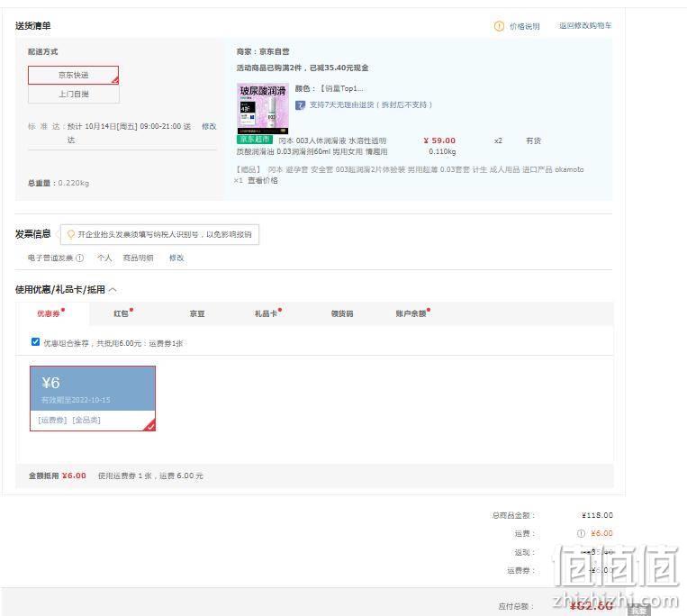Switch to the 账户余额 tab
The width and height of the screenshot is (687, 616).
click(x=412, y=313)
